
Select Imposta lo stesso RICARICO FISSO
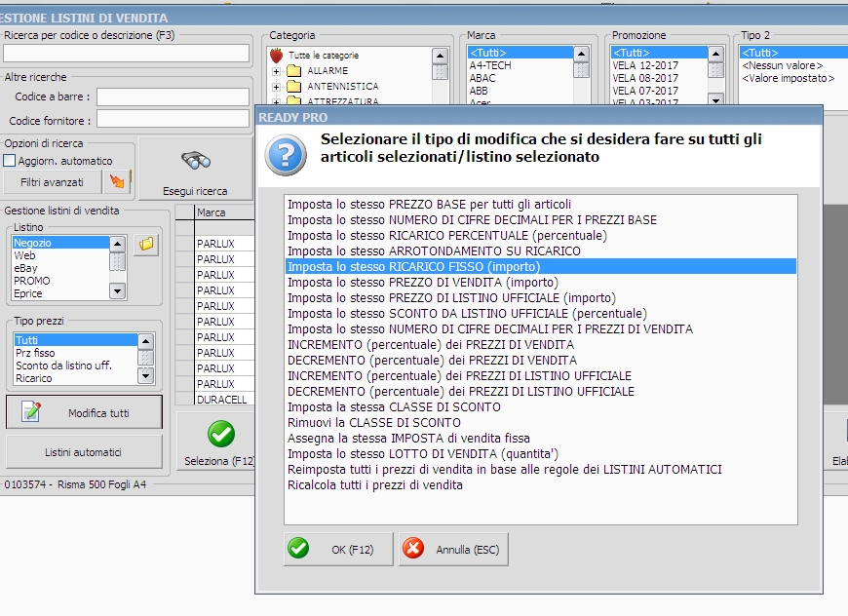click(x=540, y=267)
